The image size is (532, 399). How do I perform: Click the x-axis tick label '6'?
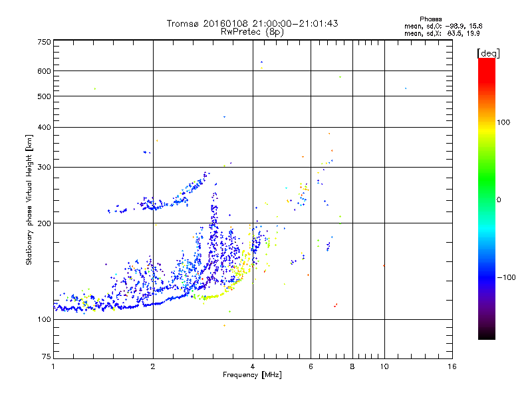[311, 366]
